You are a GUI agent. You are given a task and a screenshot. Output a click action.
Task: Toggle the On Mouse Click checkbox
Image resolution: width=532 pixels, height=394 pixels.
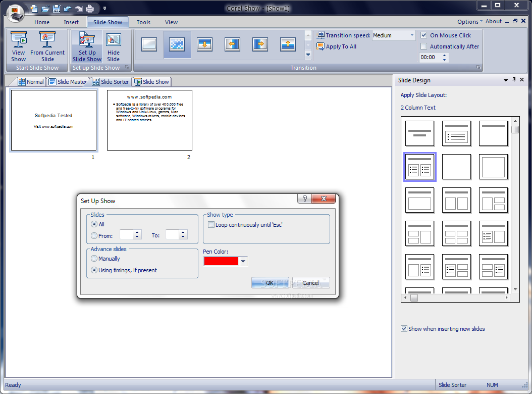coord(424,35)
